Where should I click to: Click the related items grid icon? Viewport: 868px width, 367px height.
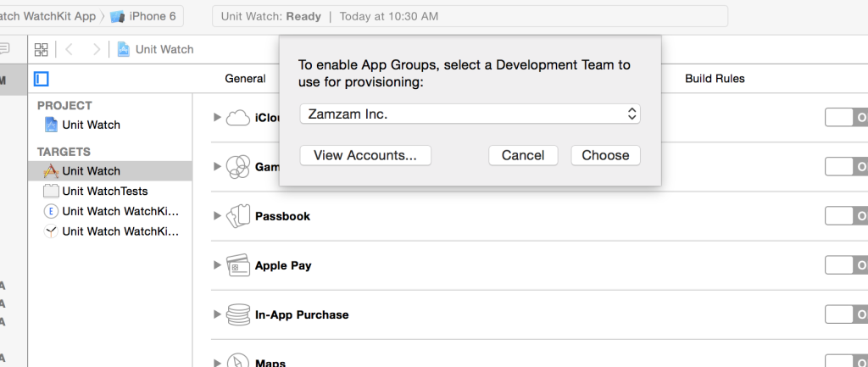coord(41,49)
